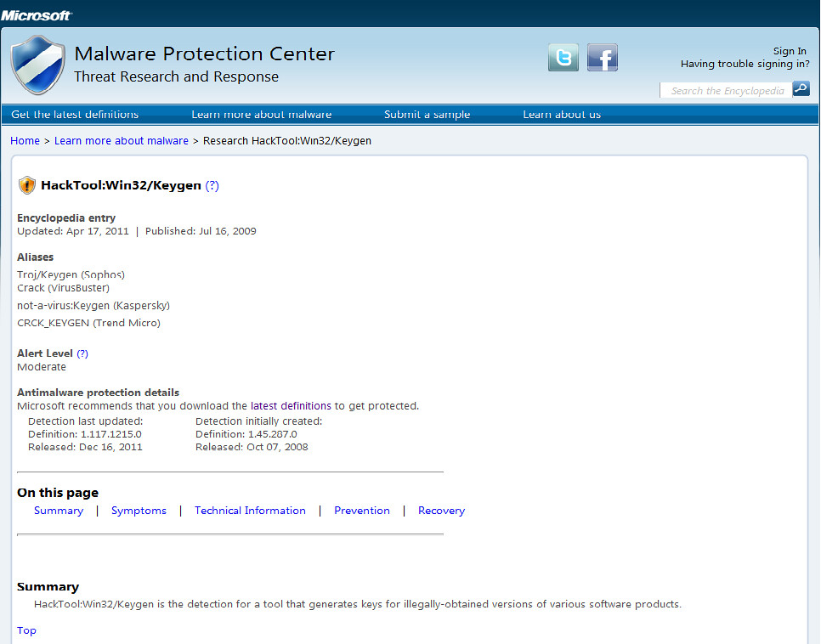Click the Definition: 1.45.287.0 text
This screenshot has width=821, height=644.
click(246, 434)
